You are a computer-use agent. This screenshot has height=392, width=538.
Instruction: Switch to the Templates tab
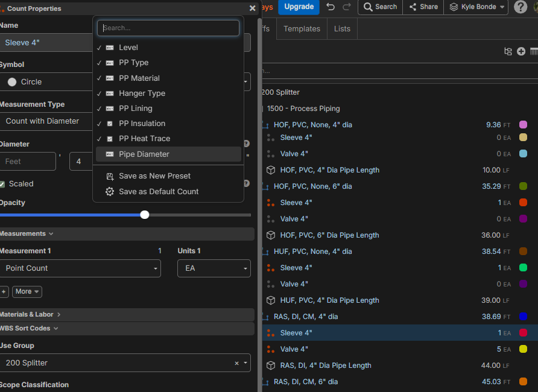pyautogui.click(x=302, y=28)
